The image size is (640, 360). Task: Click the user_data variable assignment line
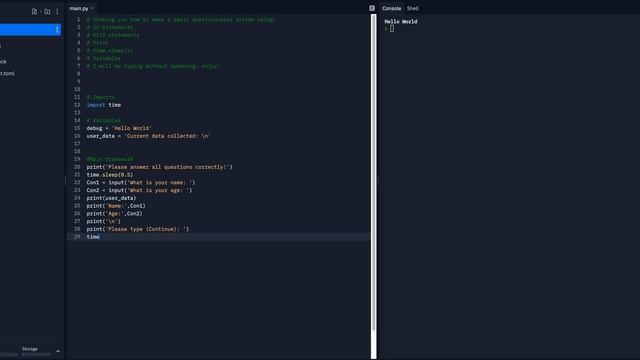click(149, 136)
